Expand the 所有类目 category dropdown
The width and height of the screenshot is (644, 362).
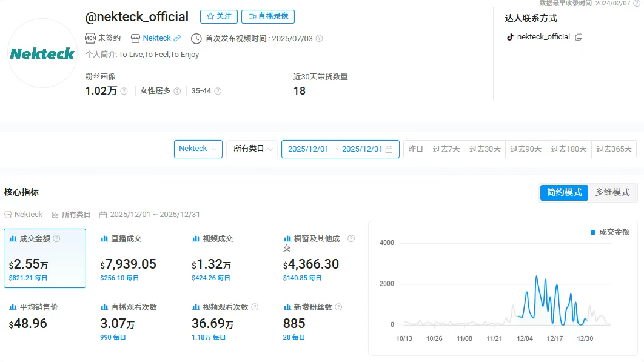[252, 149]
